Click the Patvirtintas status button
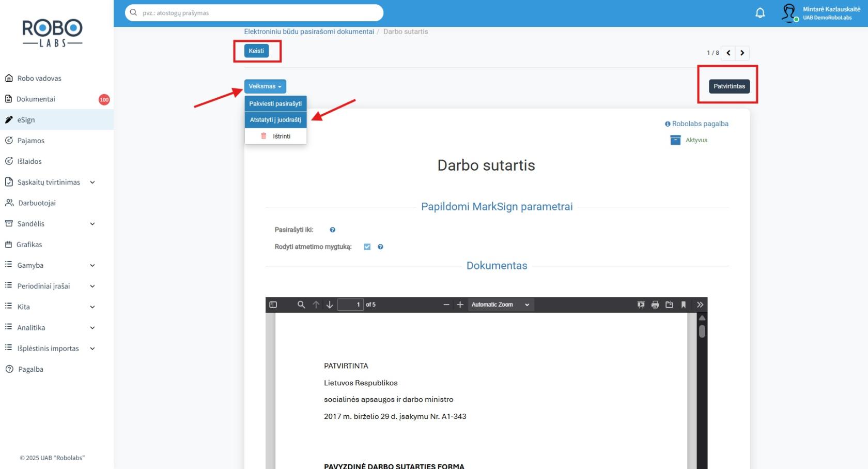The height and width of the screenshot is (469, 868). click(x=729, y=86)
